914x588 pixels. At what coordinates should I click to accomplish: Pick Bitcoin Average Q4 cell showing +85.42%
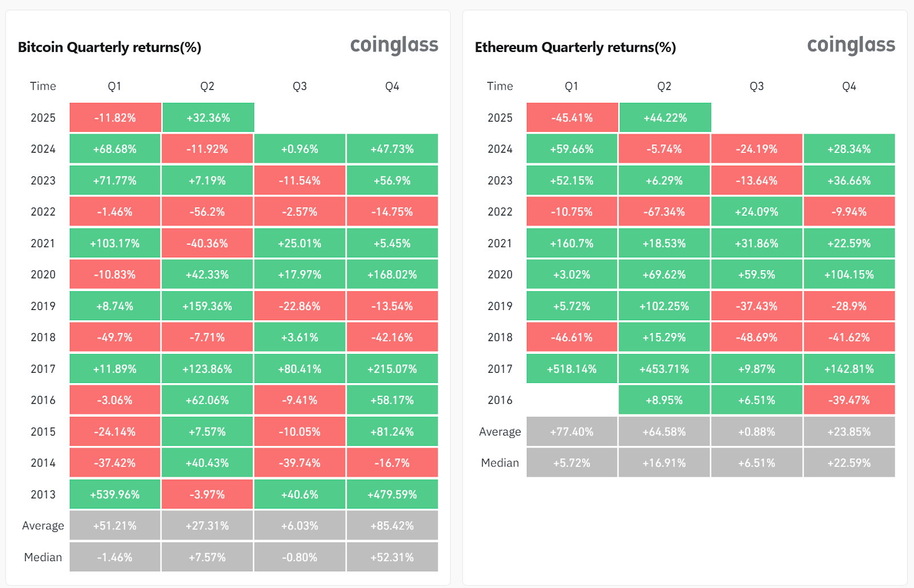point(392,526)
